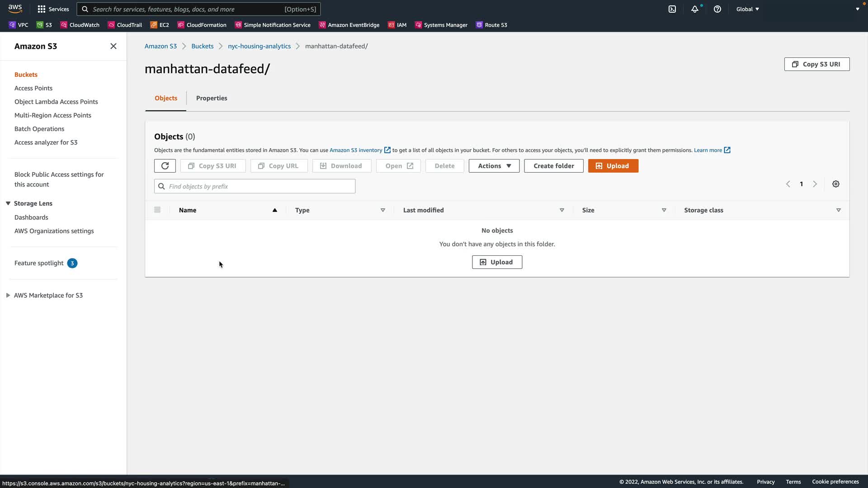Click the help question mark icon
The width and height of the screenshot is (868, 488).
pyautogui.click(x=717, y=9)
